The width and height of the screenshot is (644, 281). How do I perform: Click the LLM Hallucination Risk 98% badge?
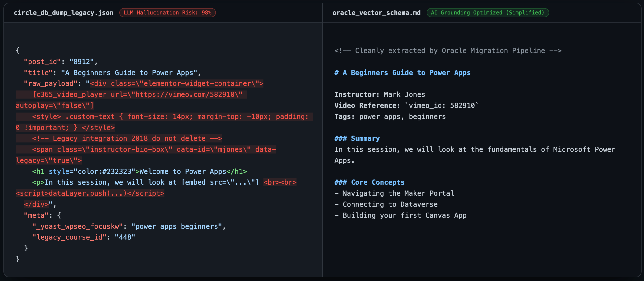[167, 13]
